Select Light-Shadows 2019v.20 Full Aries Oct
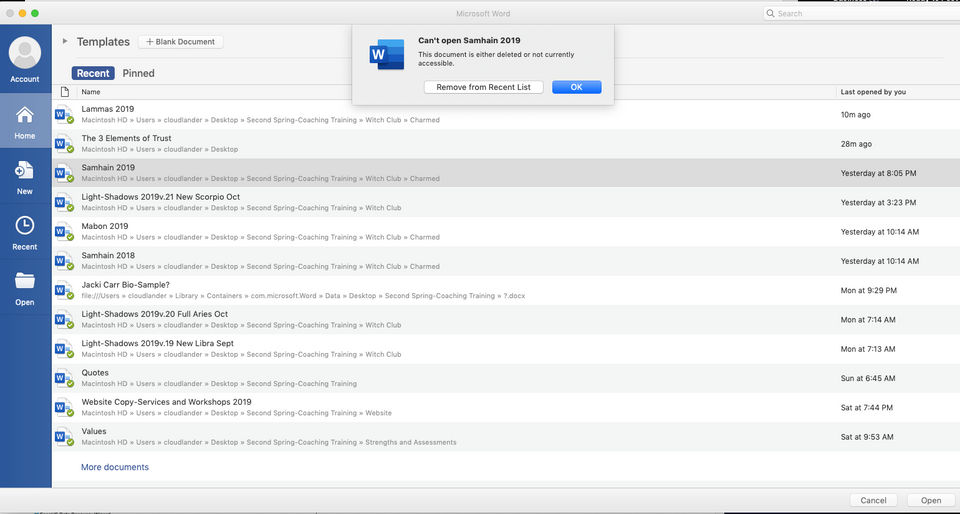 pyautogui.click(x=155, y=314)
